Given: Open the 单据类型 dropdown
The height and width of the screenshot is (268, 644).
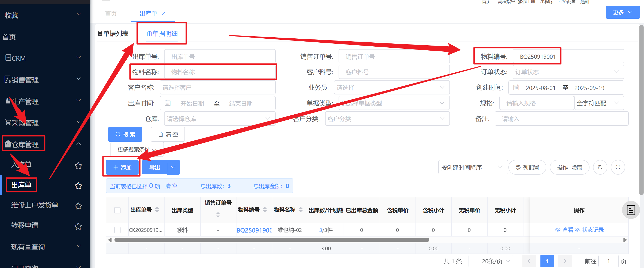Looking at the screenshot, I should pos(394,103).
